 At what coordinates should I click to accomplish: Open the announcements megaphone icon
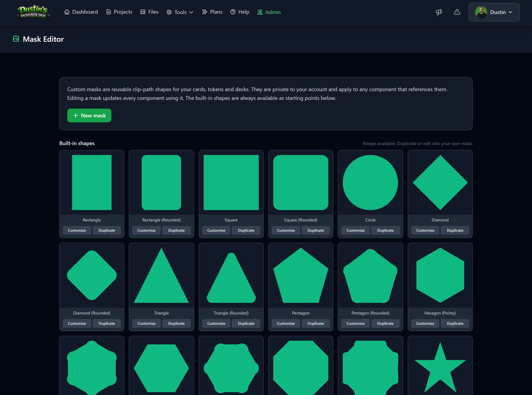439,12
